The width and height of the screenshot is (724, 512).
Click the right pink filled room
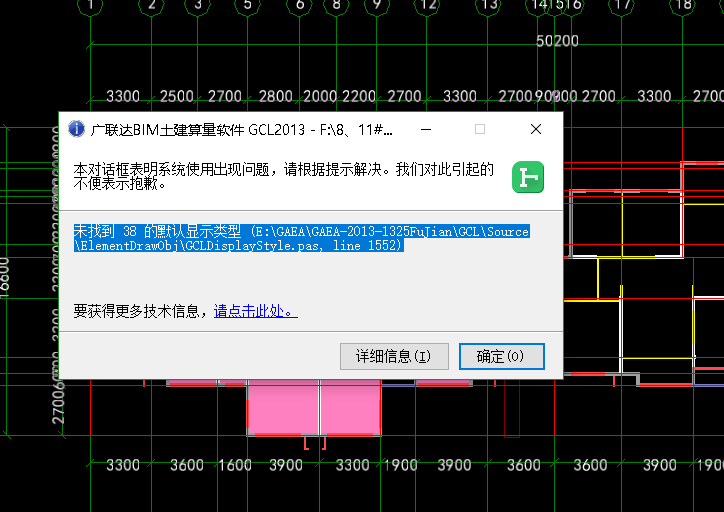pyautogui.click(x=350, y=408)
